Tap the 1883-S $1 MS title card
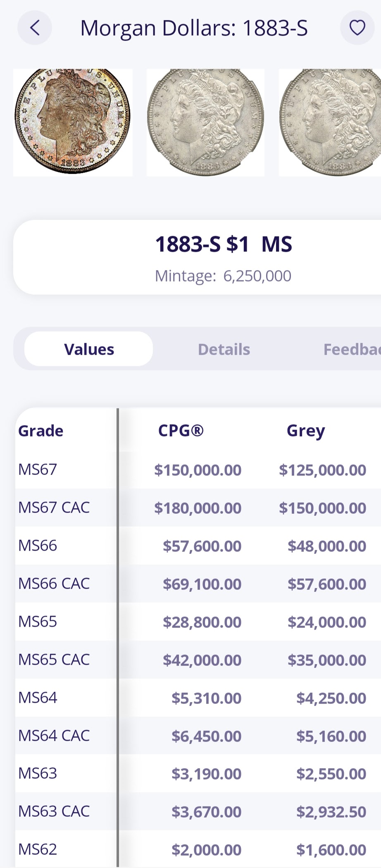381x868 pixels. 223,257
